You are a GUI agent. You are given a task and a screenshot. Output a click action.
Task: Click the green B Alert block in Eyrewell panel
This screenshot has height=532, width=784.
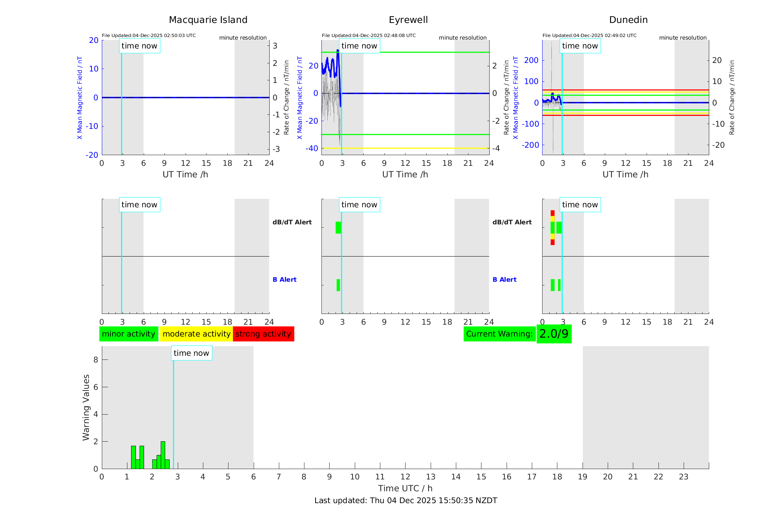(338, 285)
